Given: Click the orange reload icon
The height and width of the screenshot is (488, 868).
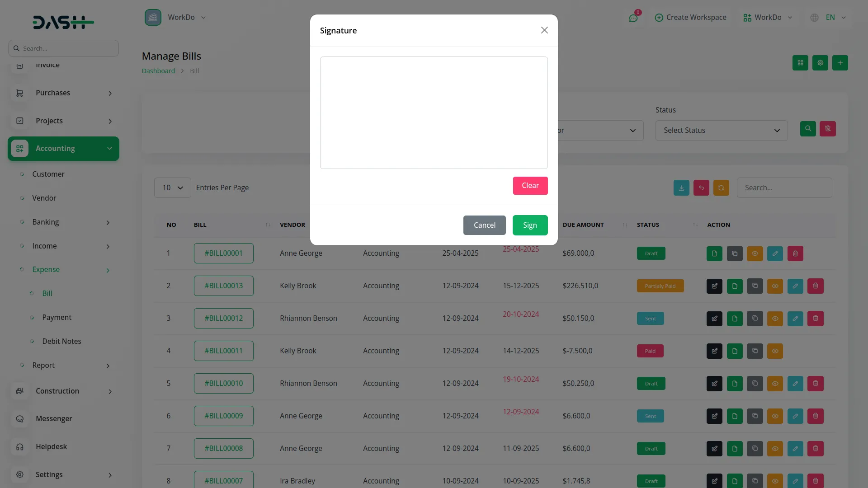Looking at the screenshot, I should click(x=721, y=188).
